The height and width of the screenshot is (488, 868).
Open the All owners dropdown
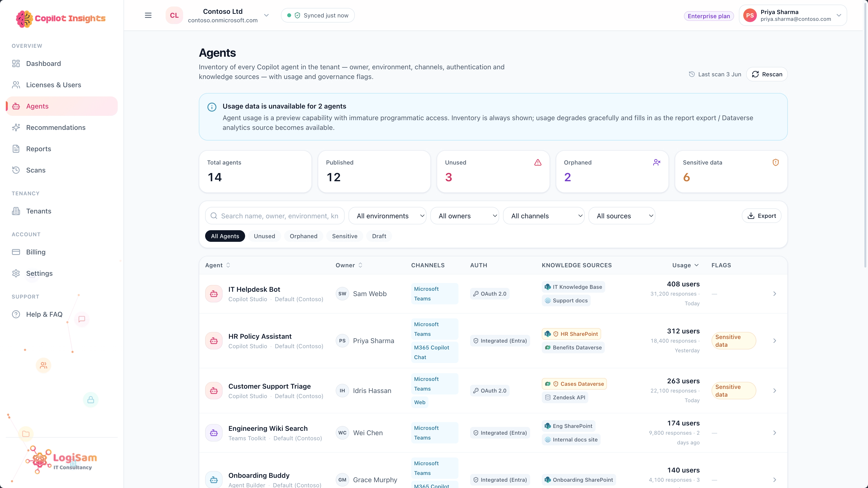click(464, 216)
